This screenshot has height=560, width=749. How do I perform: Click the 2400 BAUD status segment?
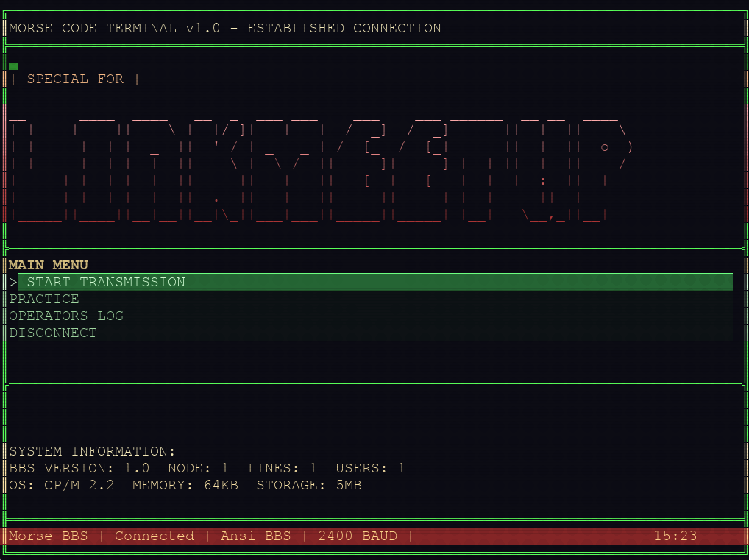pos(358,536)
